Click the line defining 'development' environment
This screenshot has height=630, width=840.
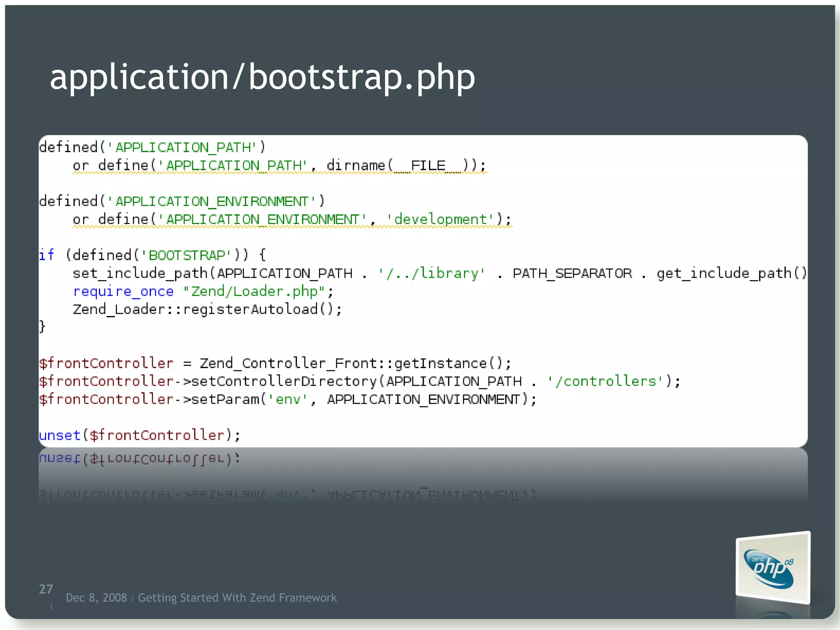(x=292, y=219)
